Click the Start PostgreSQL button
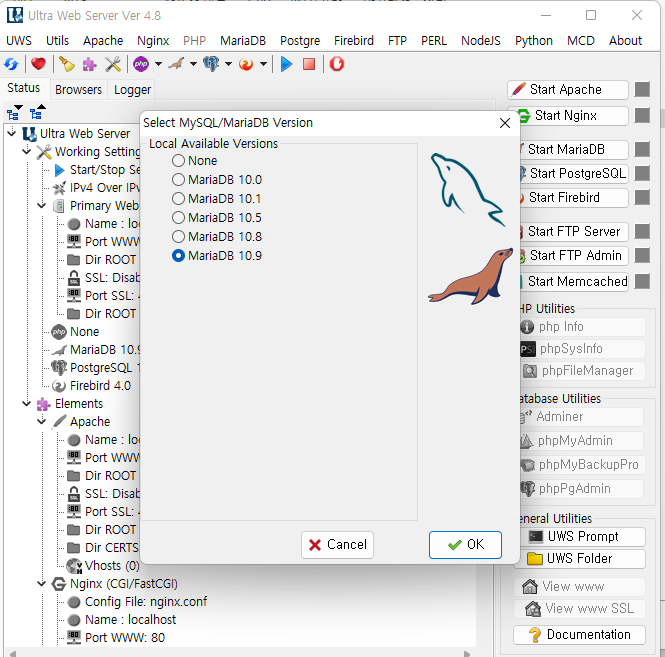Viewport: 665px width, 657px height. [574, 173]
